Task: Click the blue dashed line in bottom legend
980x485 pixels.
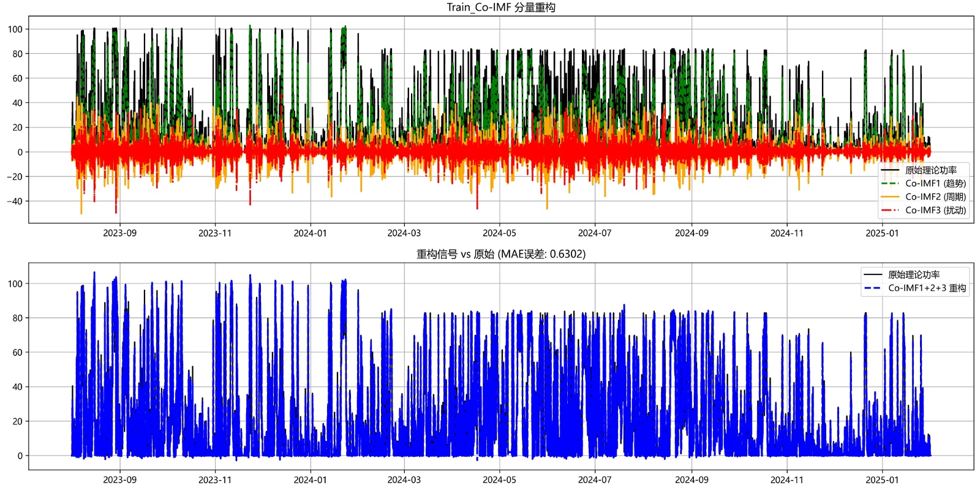Action: (x=872, y=288)
